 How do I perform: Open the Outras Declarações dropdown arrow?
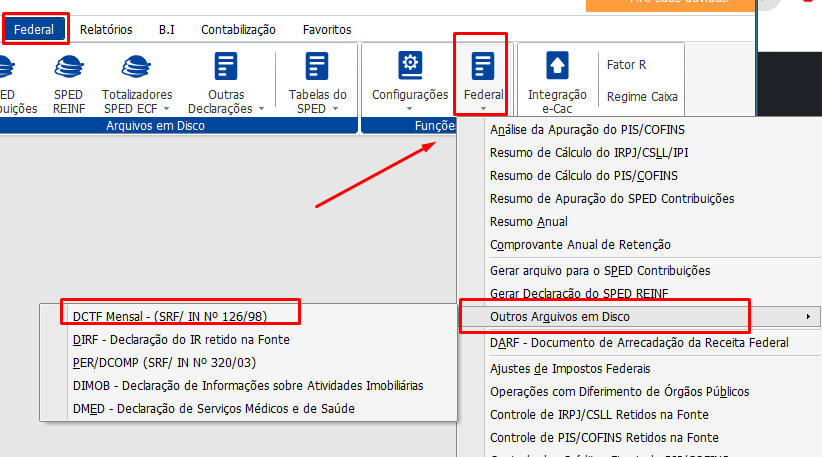click(262, 108)
